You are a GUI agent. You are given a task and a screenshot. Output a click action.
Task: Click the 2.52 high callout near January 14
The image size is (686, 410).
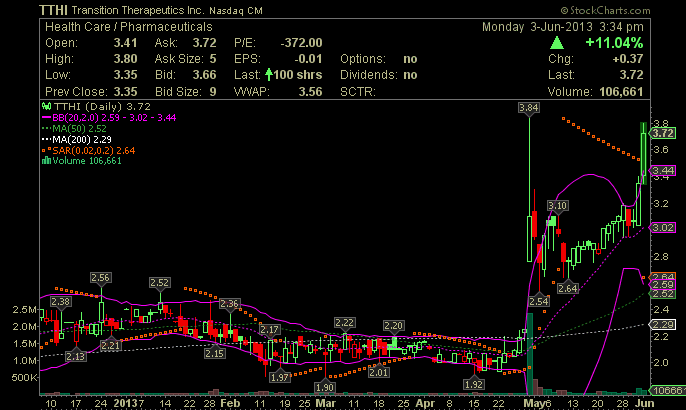(159, 283)
